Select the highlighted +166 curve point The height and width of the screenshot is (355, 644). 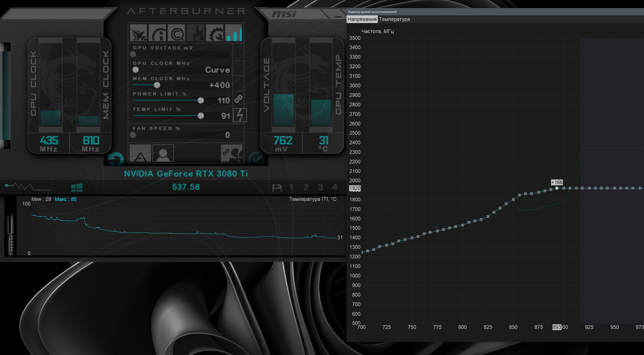coord(557,188)
